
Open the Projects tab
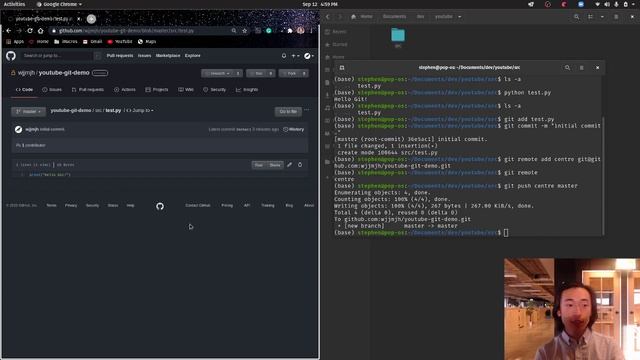pos(157,89)
